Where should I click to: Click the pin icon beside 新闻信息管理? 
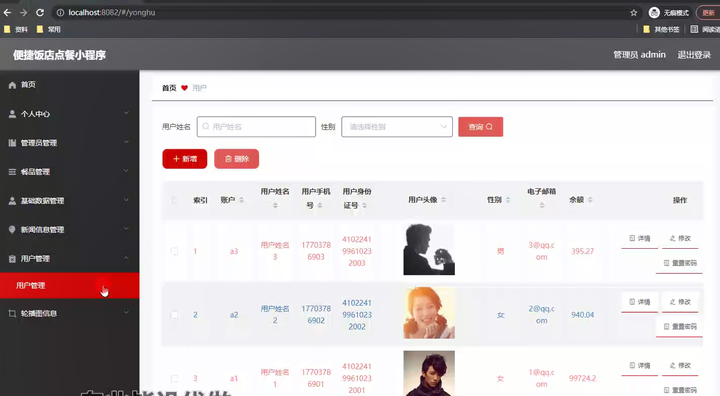pyautogui.click(x=12, y=230)
